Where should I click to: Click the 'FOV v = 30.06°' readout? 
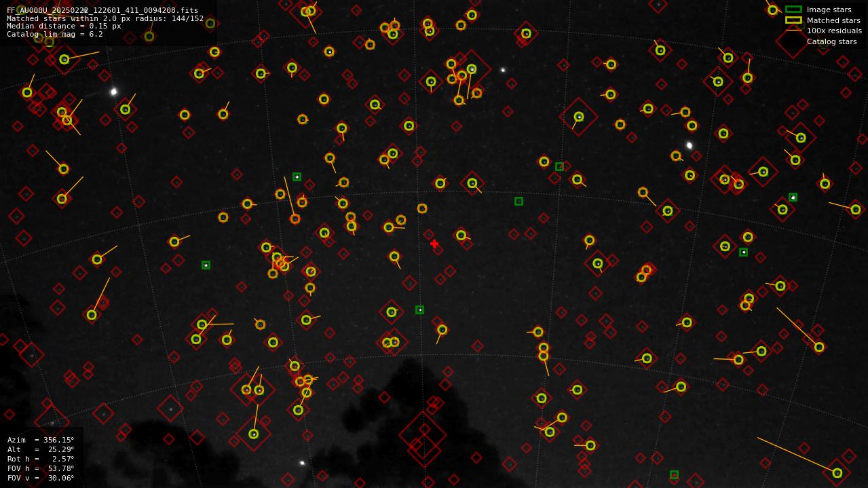pos(41,478)
